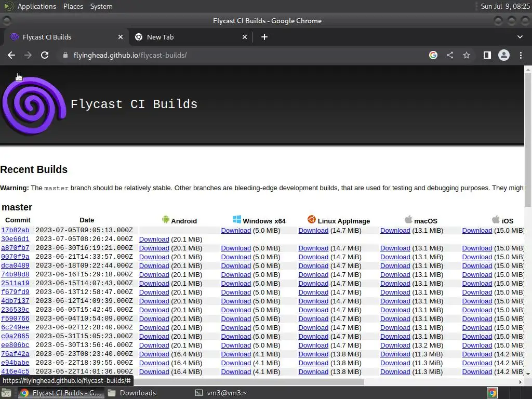Open the Chrome side panel
This screenshot has width=532, height=399.
[x=487, y=55]
